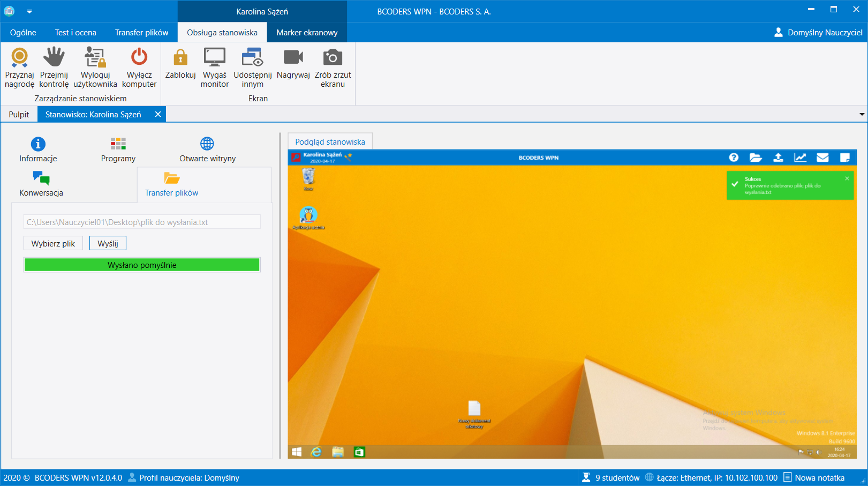Click Internet Explorer icon in preview taskbar
The height and width of the screenshot is (486, 868).
tap(316, 452)
